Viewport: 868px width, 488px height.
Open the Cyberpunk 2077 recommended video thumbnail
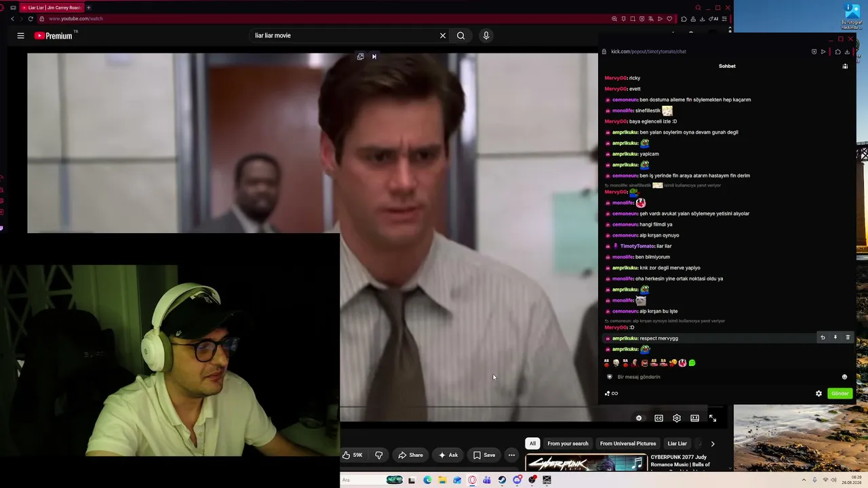pyautogui.click(x=586, y=463)
